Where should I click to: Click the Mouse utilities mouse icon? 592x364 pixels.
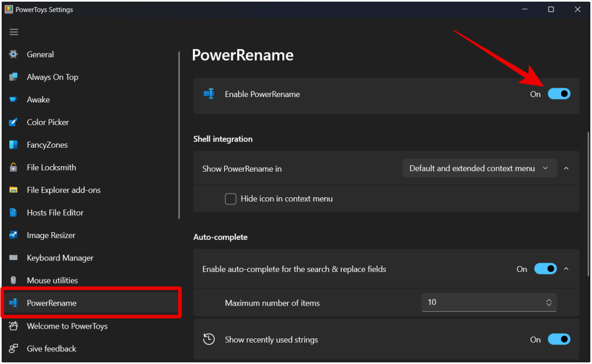pos(14,280)
